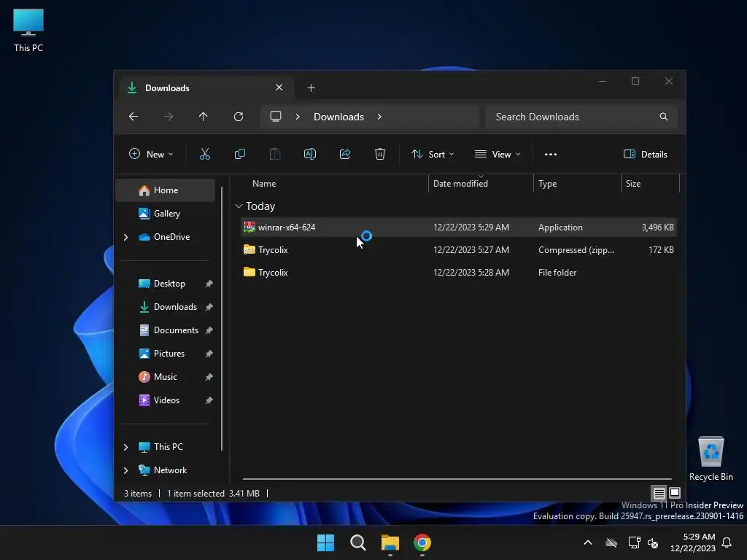Open the New dropdown menu
The width and height of the screenshot is (747, 560).
(151, 154)
